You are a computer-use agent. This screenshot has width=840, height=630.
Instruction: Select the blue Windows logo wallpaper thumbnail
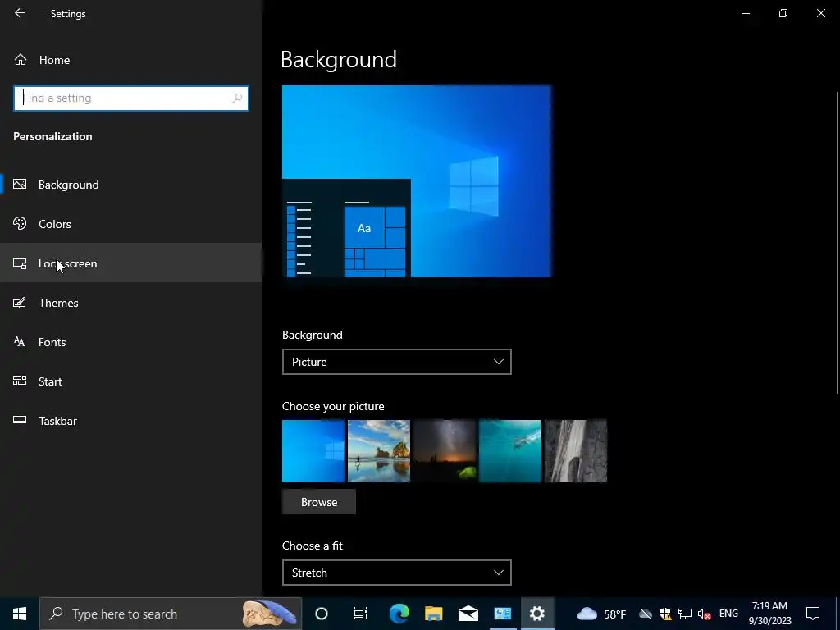pos(313,451)
